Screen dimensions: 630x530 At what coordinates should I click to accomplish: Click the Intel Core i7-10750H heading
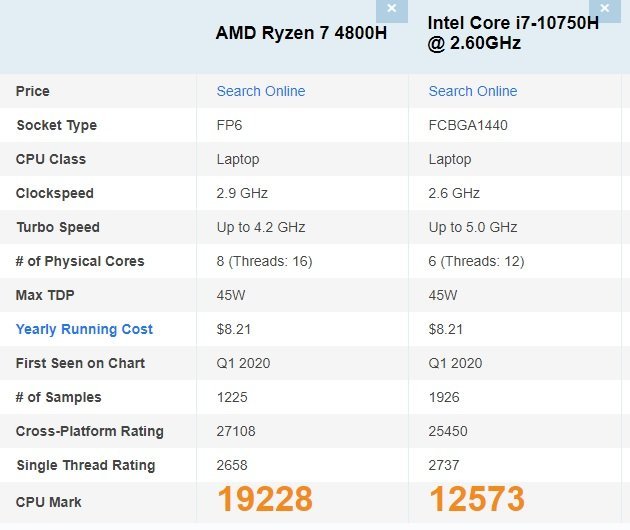coord(513,33)
